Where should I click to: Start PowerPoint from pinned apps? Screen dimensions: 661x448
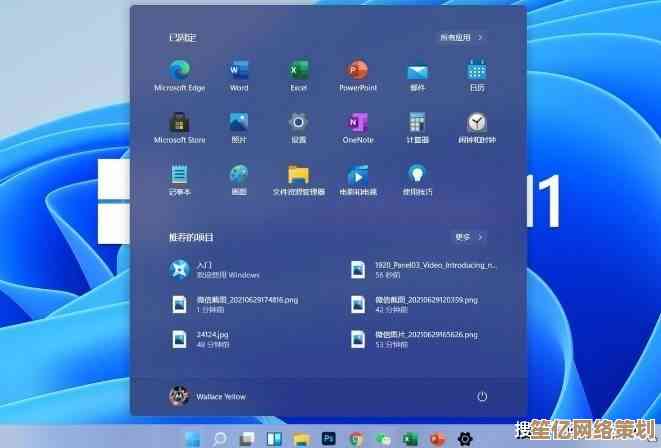coord(357,71)
